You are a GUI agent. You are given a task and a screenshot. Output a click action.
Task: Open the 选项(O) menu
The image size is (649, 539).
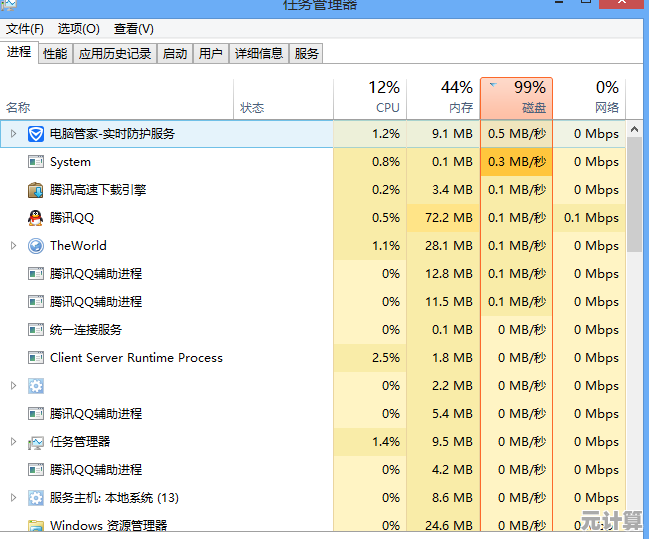tap(79, 29)
